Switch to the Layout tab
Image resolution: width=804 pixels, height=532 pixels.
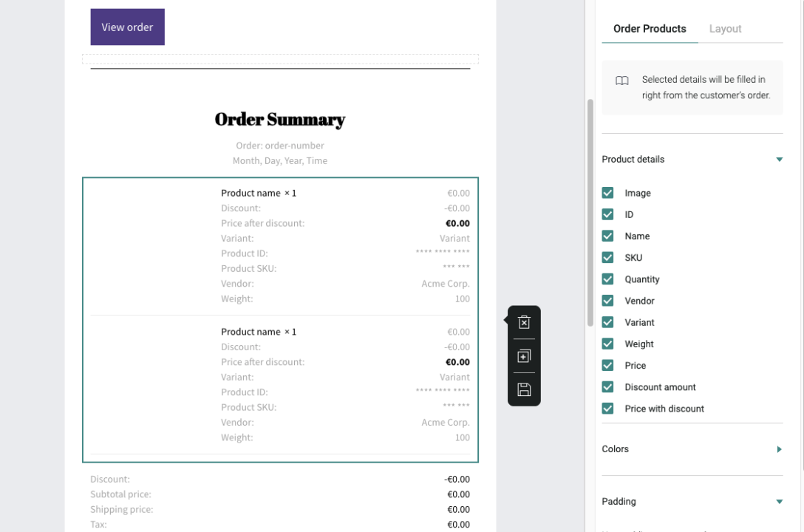point(725,29)
